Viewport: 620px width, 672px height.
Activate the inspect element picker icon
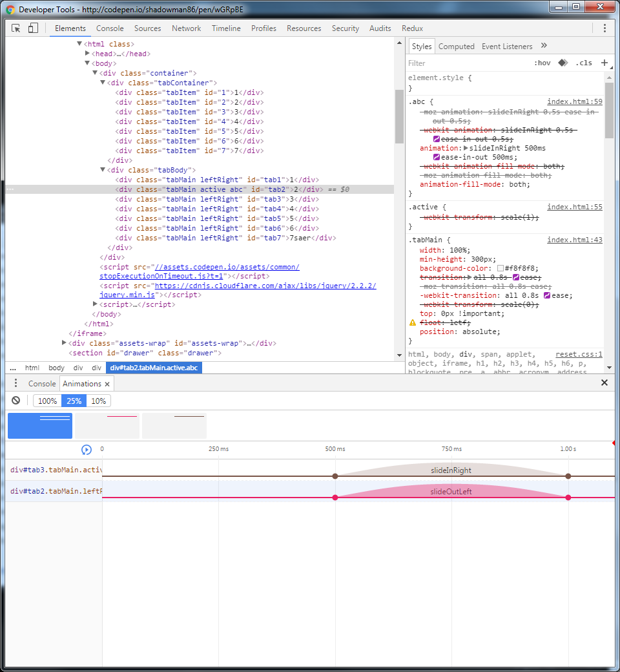(16, 28)
